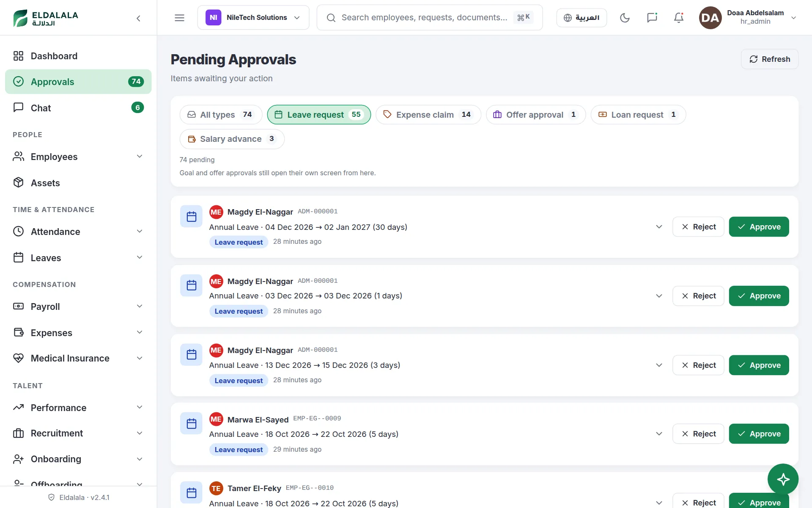This screenshot has width=812, height=508.
Task: Toggle dark mode with the moon icon
Action: (x=625, y=18)
